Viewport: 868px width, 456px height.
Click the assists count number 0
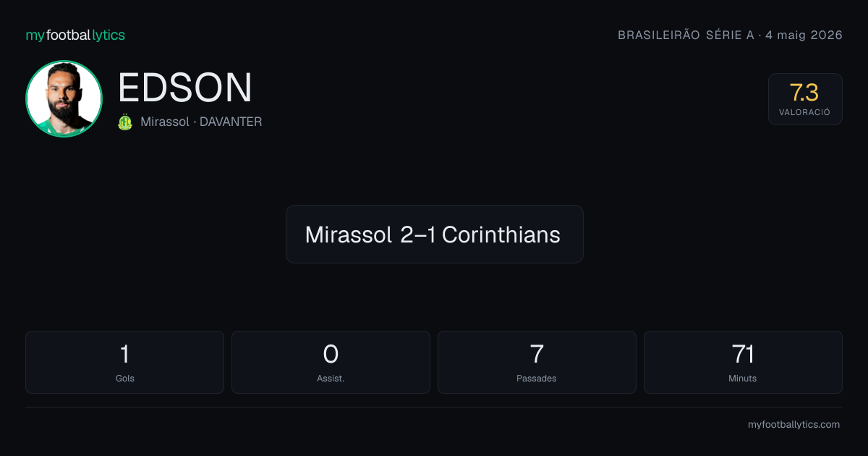click(x=331, y=354)
